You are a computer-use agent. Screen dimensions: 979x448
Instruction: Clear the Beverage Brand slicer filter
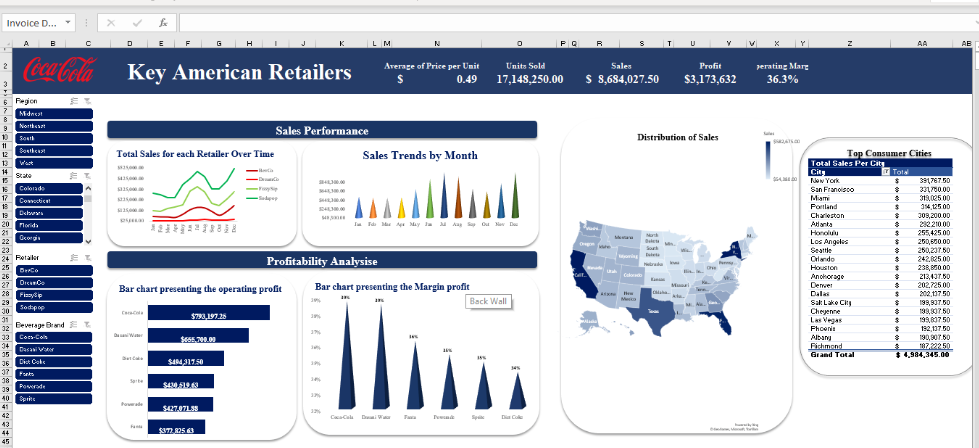click(x=86, y=324)
